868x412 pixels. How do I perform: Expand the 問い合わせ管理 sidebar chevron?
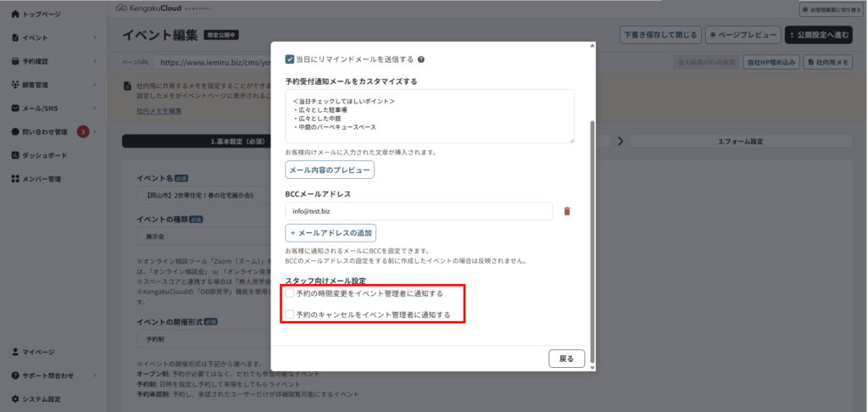(95, 131)
